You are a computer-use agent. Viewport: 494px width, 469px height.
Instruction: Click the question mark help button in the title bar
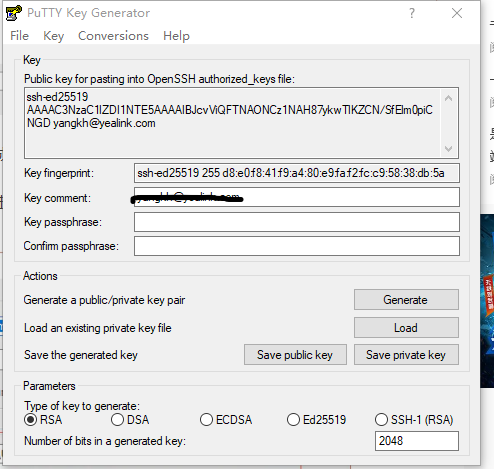pos(412,13)
